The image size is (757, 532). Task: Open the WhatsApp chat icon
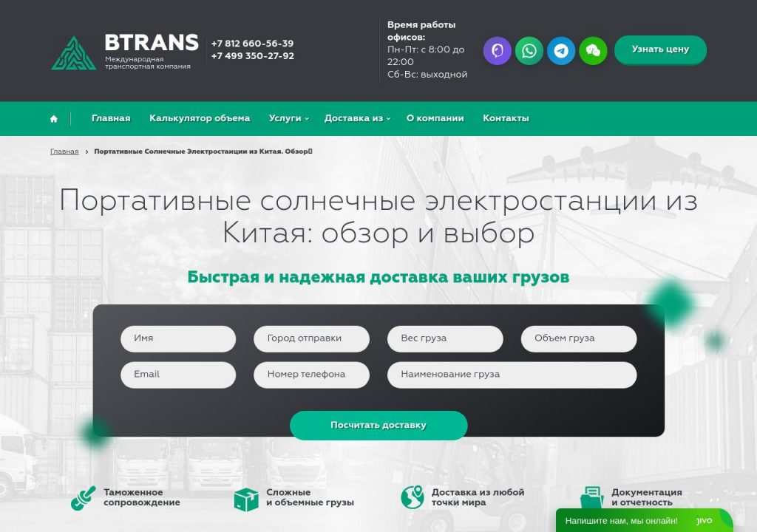[529, 51]
